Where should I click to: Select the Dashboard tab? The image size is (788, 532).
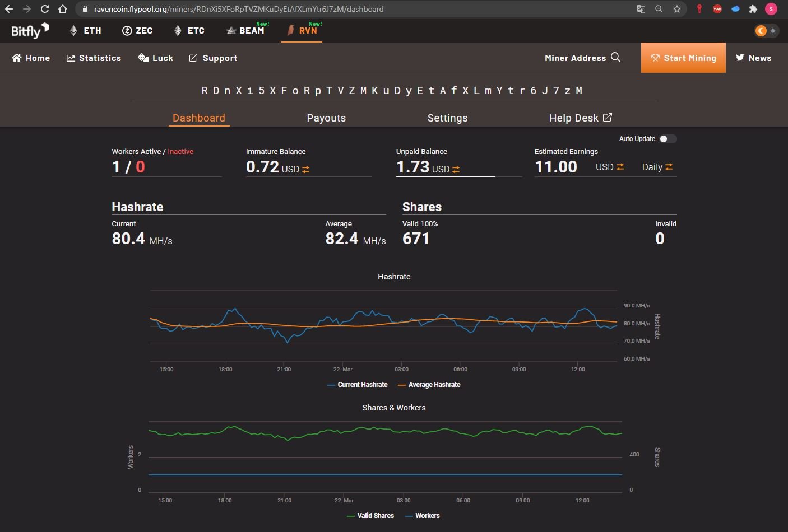coord(199,118)
